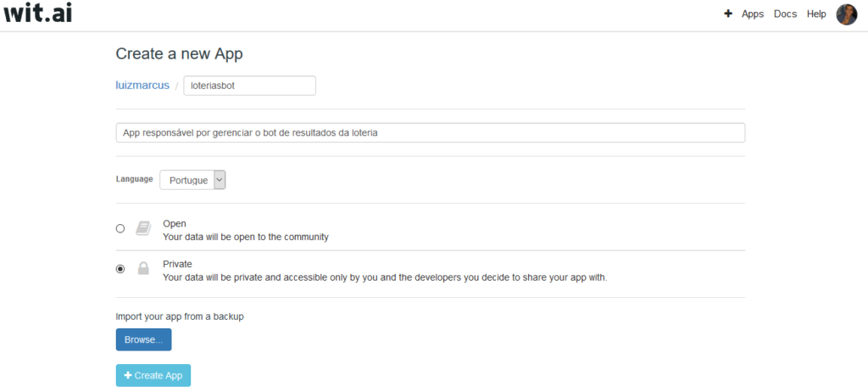Click the wit.ai logo
The image size is (868, 392).
point(37,14)
